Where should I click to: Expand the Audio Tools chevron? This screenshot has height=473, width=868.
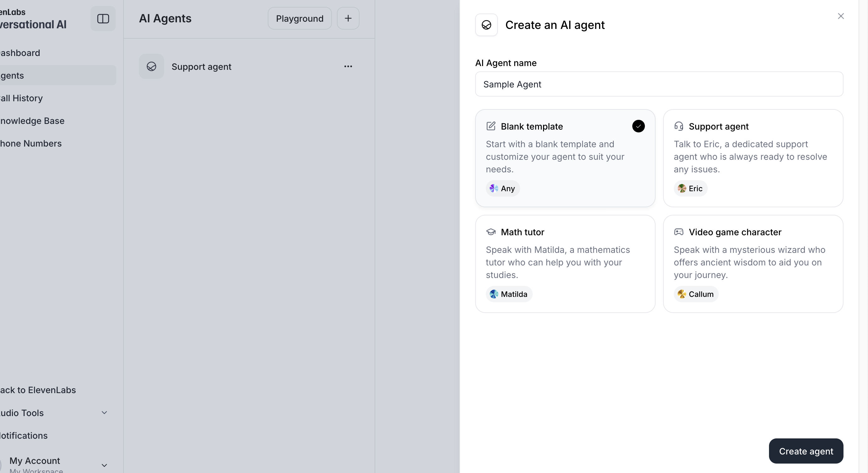[x=104, y=413]
